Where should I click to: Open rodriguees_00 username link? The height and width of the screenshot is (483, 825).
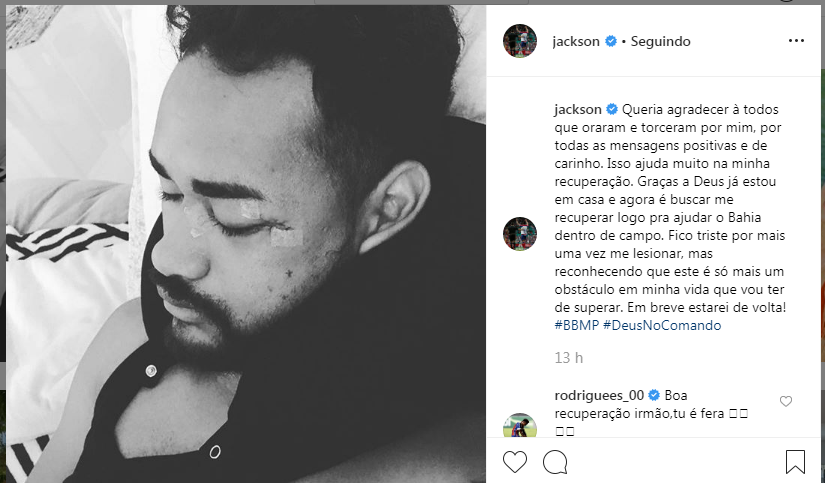pos(599,395)
